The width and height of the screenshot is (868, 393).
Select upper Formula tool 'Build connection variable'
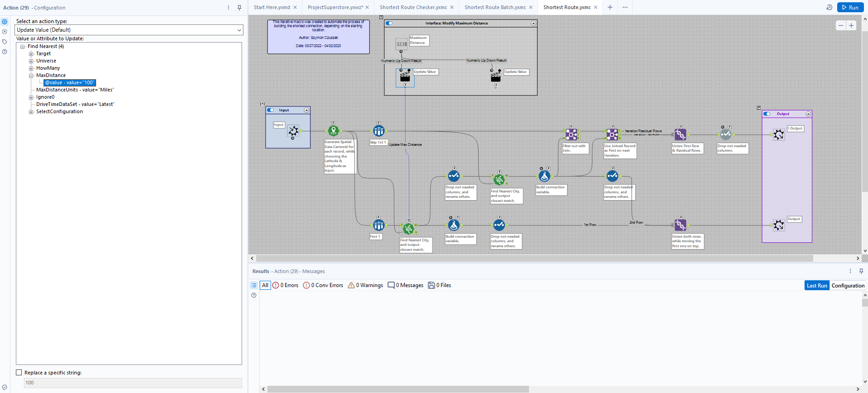click(x=544, y=176)
